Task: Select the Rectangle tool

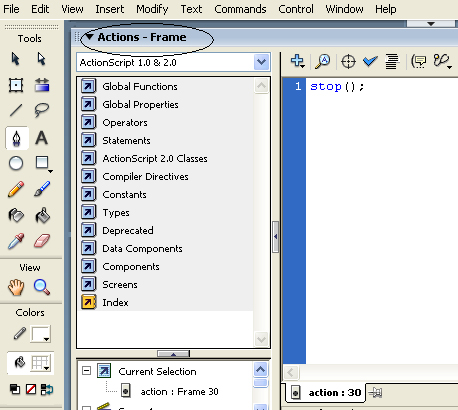Action: click(x=43, y=164)
